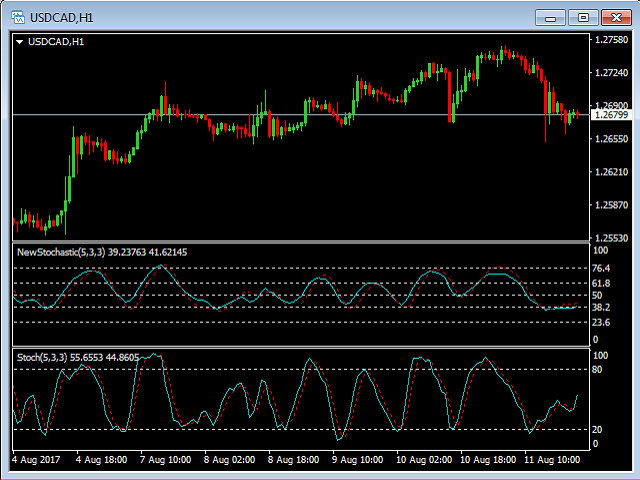Click the 20 level on Stoch scale
This screenshot has width=640, height=480.
598,429
